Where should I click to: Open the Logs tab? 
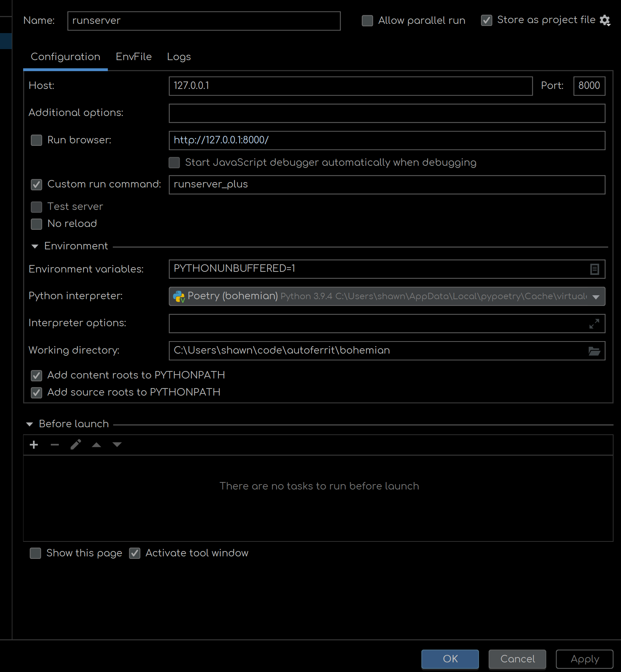(x=179, y=57)
